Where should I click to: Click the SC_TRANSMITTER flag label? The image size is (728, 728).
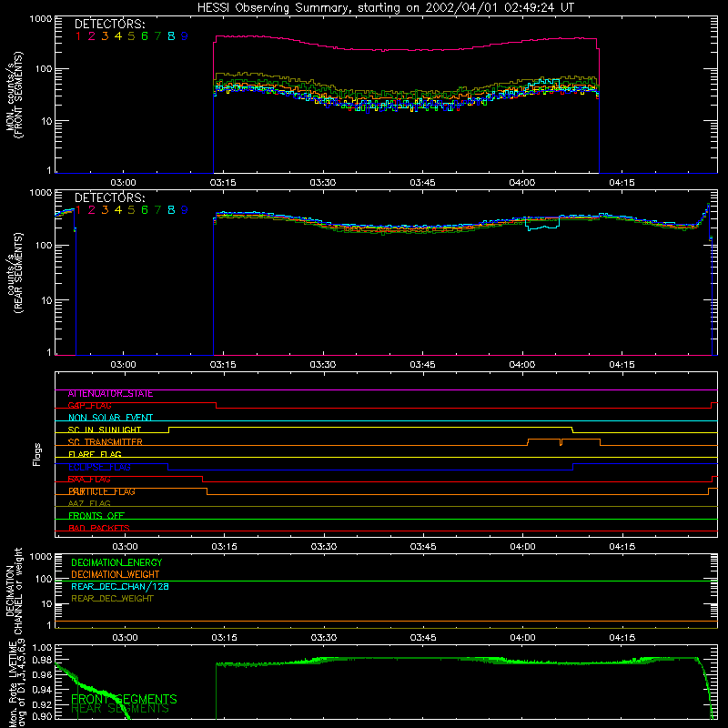point(105,442)
